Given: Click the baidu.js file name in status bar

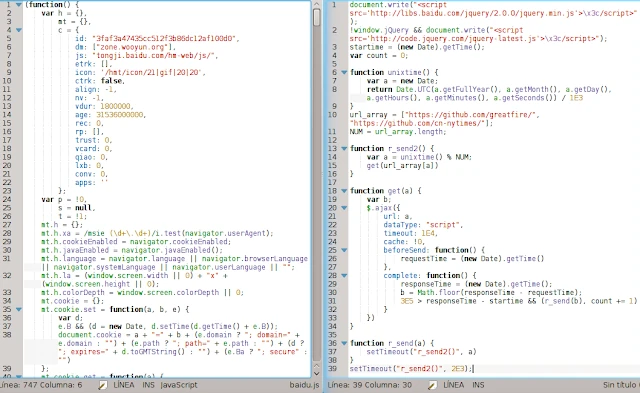Looking at the screenshot, I should pos(304,385).
